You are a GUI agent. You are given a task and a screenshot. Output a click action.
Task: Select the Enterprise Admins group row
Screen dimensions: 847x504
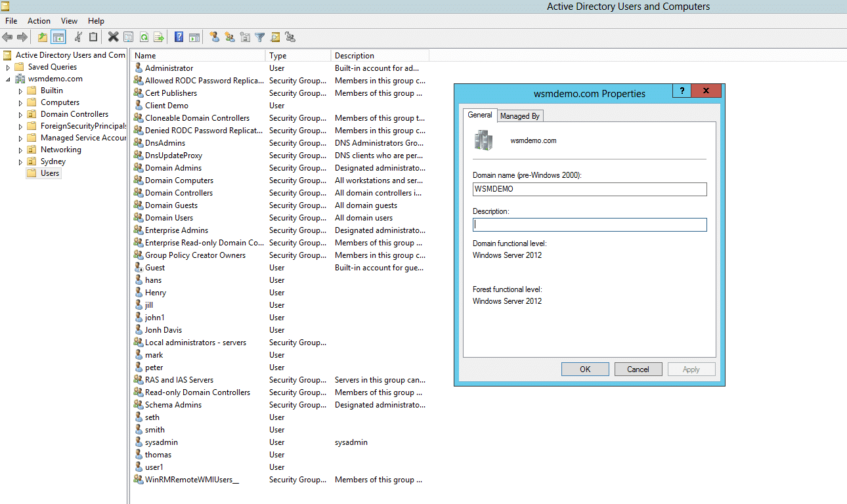[280, 230]
